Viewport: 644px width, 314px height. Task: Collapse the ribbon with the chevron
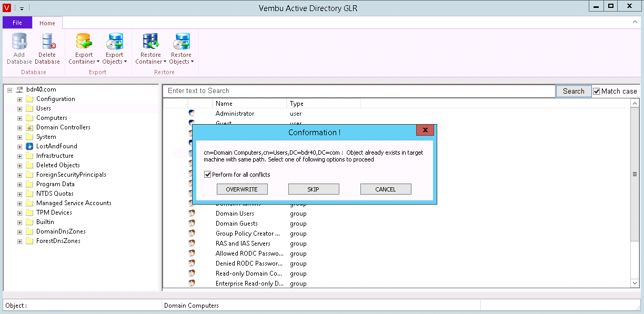coord(635,23)
